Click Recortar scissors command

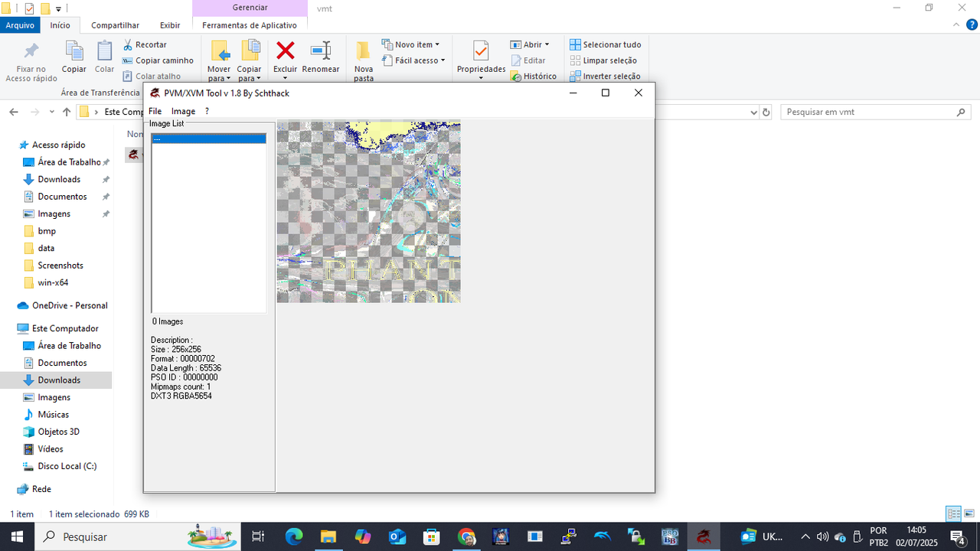tap(143, 44)
